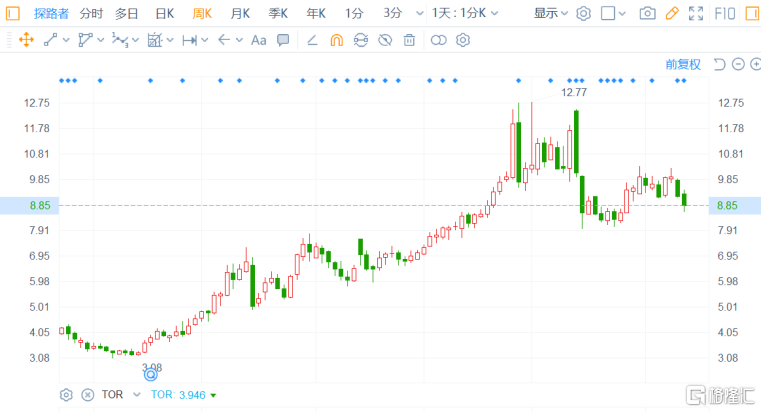This screenshot has width=761, height=412.
Task: Zoom out chart with minus icon
Action: point(738,64)
